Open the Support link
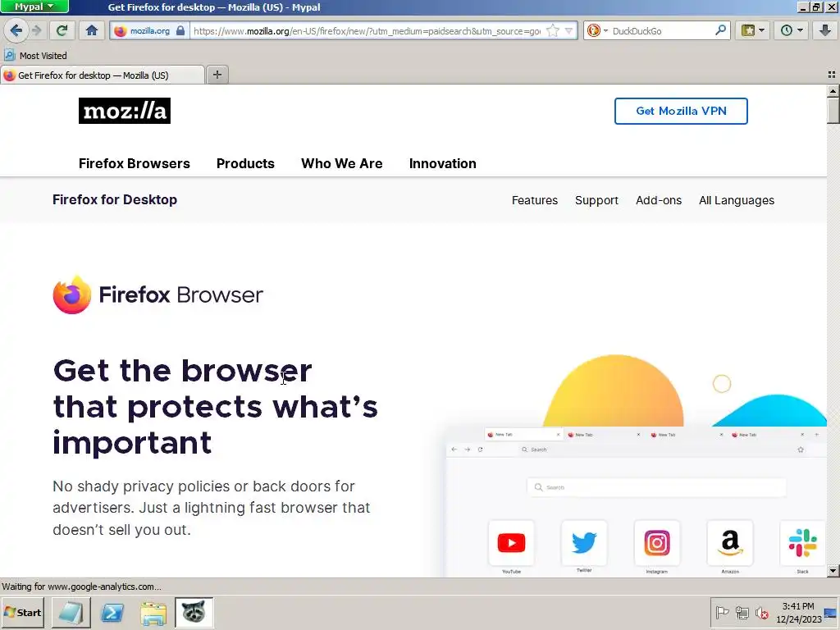The height and width of the screenshot is (630, 840). 596,200
